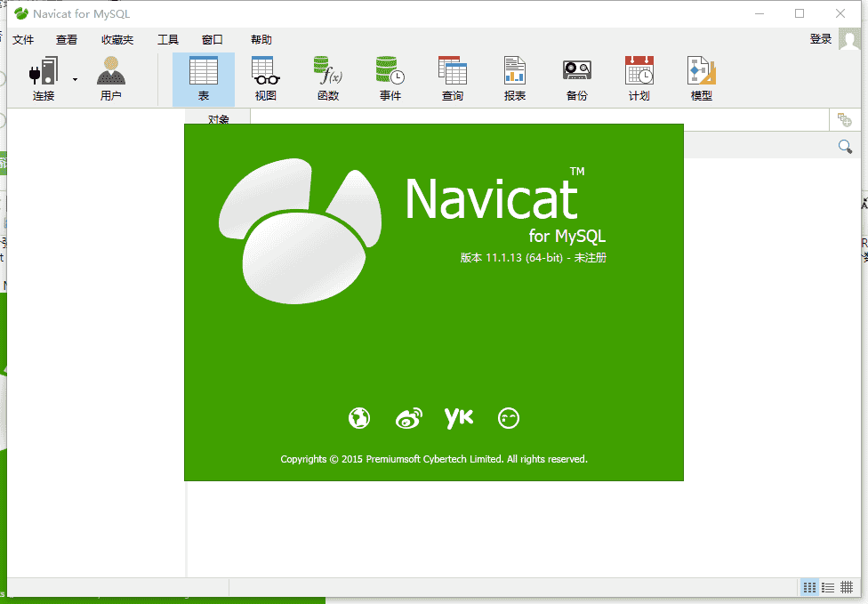
Task: Open the 用户 (User) manager icon
Action: pyautogui.click(x=111, y=78)
